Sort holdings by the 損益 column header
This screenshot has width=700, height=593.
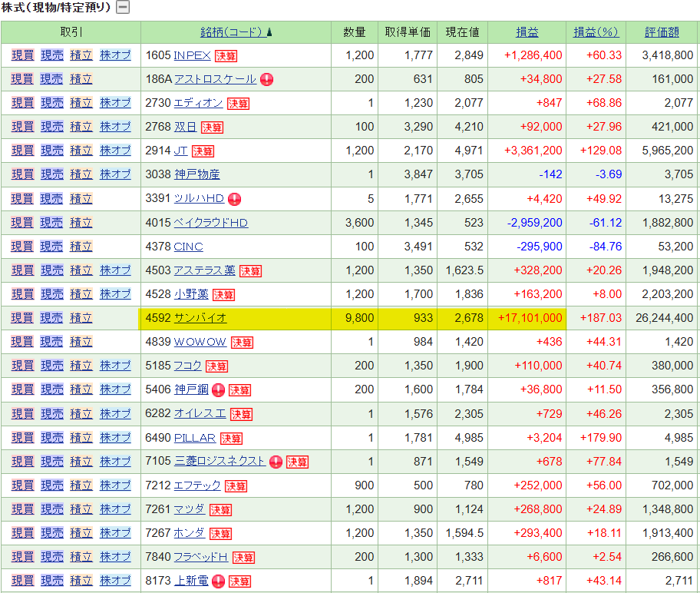[527, 32]
